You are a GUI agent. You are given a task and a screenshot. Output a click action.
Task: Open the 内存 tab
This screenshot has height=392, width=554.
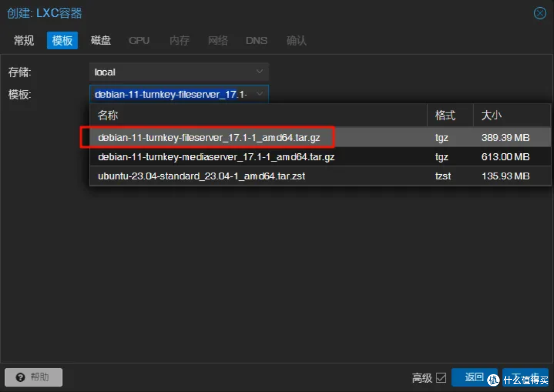tap(179, 40)
